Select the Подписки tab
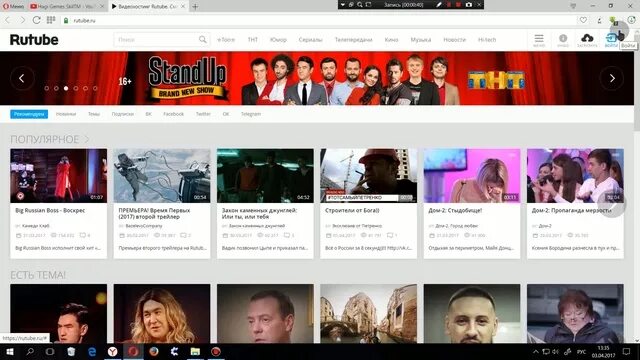This screenshot has height=360, width=640. click(123, 114)
